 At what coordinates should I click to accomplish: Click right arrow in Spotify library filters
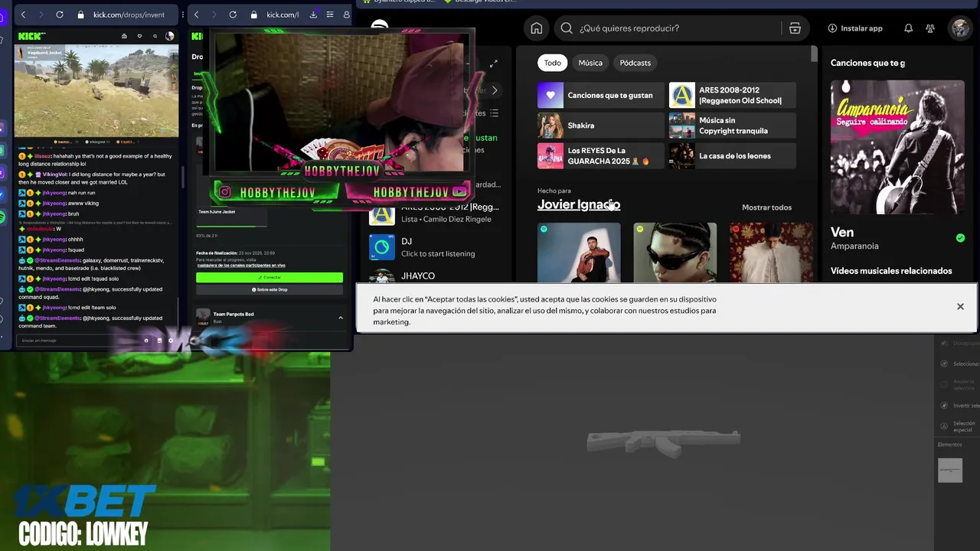(495, 90)
